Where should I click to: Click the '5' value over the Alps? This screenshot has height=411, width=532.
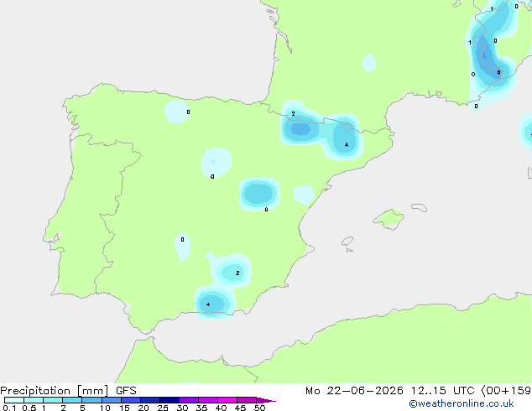click(498, 72)
